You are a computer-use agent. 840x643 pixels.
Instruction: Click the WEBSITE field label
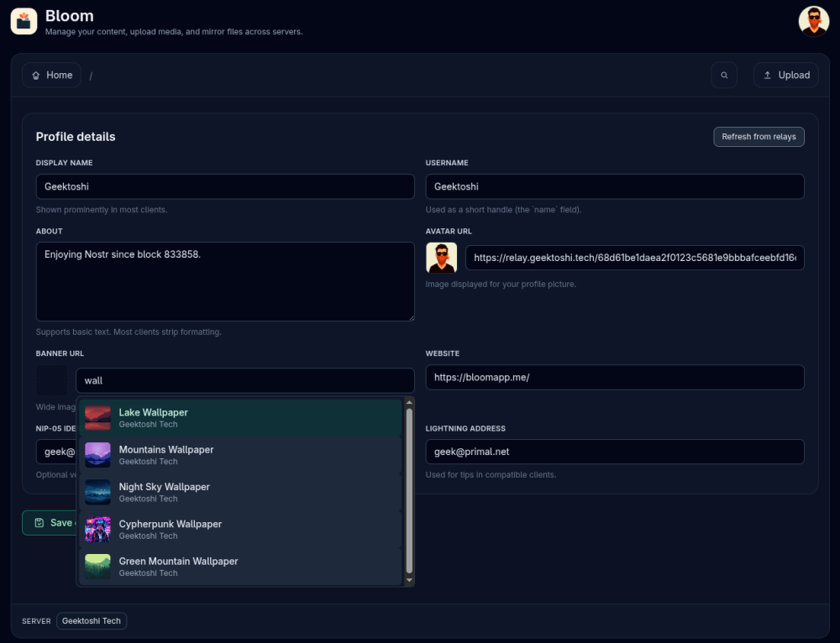(443, 353)
